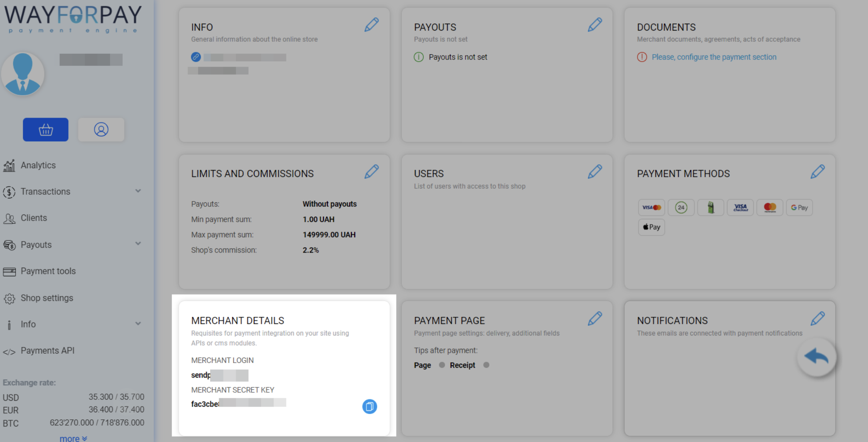Viewport: 868px width, 442px height.
Task: Edit Payment Methods card
Action: (817, 172)
